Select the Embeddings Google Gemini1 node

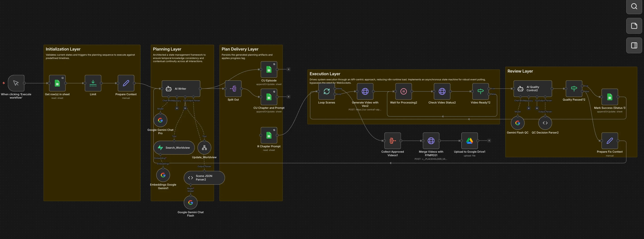pos(163,175)
